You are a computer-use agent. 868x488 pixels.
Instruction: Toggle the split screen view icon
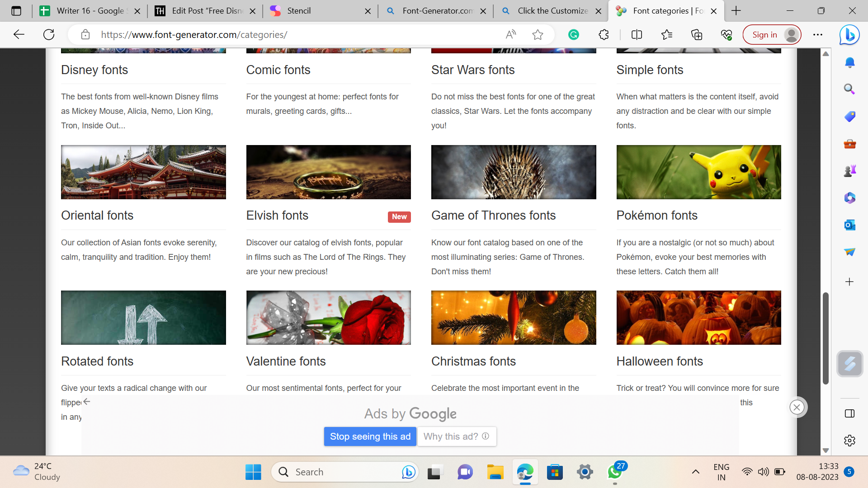pos(637,34)
